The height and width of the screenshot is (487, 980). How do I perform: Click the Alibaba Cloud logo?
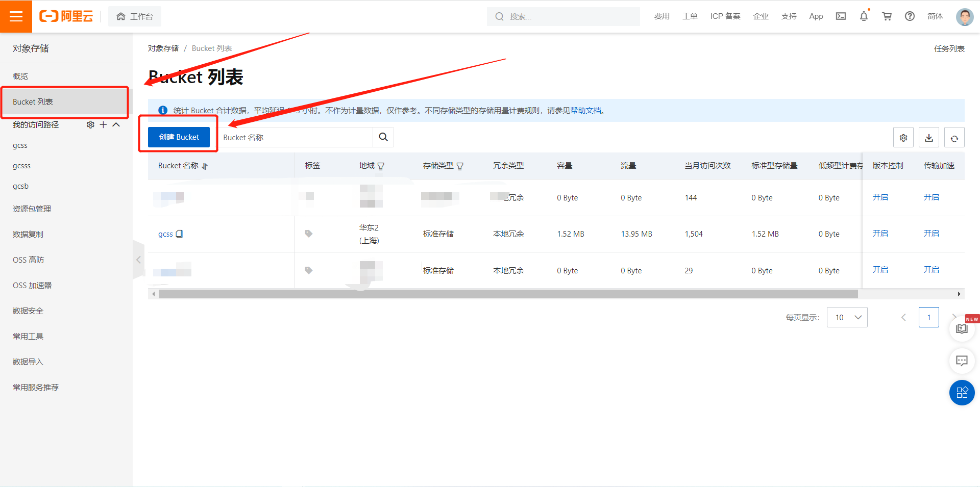[66, 16]
